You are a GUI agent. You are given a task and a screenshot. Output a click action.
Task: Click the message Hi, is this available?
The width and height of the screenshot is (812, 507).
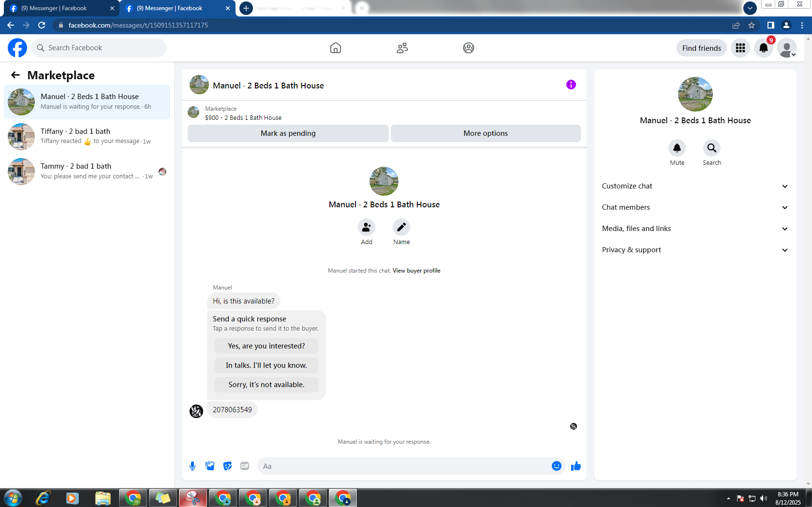pyautogui.click(x=244, y=301)
